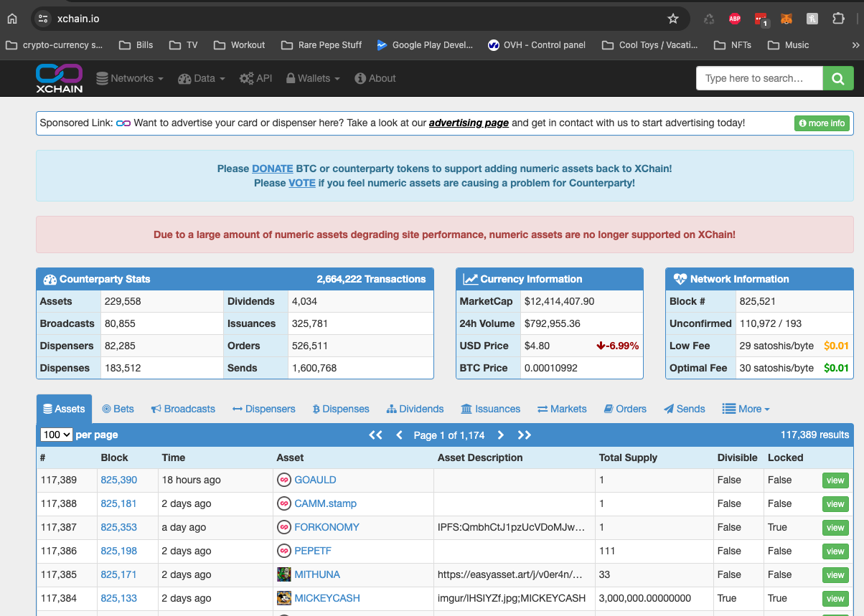Switch to the Dispenses tab
The image size is (864, 616).
click(341, 409)
